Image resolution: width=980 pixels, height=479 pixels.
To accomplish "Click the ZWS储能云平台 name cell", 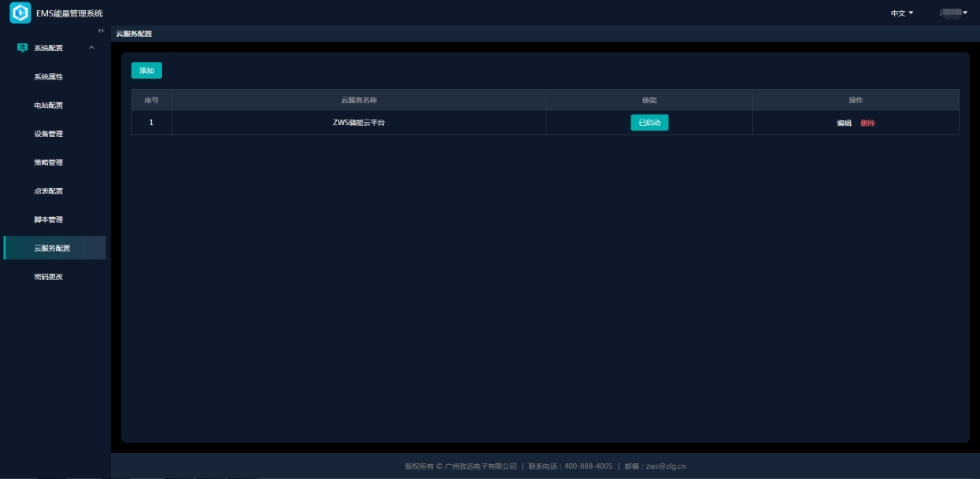I will (x=359, y=123).
